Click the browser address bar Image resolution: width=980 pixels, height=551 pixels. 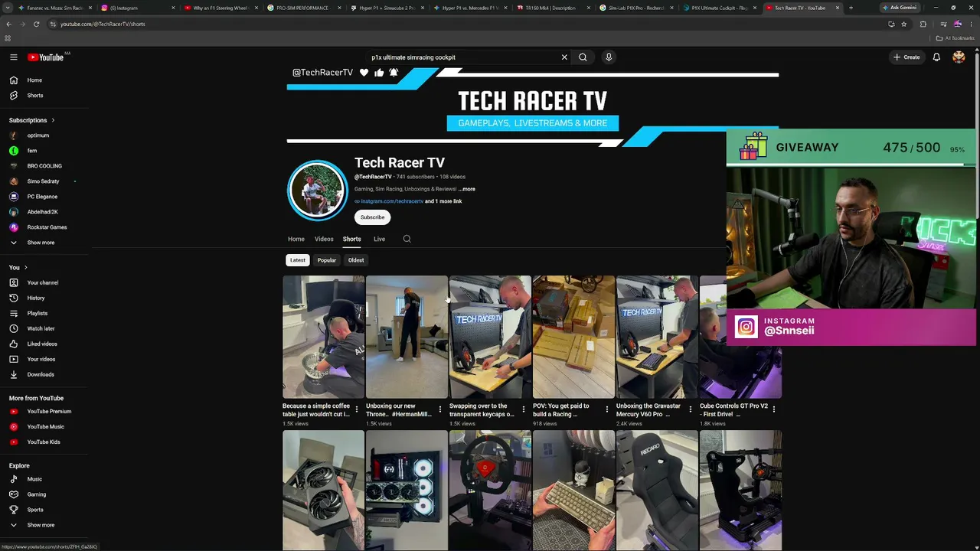467,24
